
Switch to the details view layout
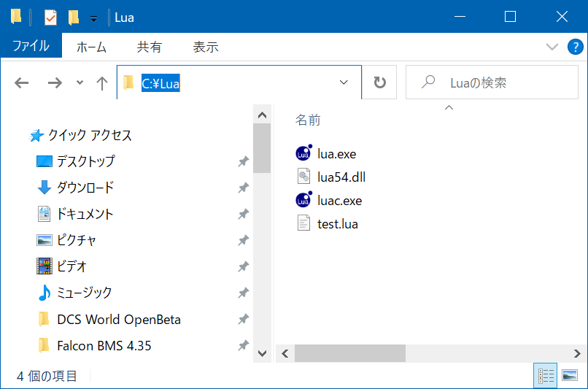[545, 375]
